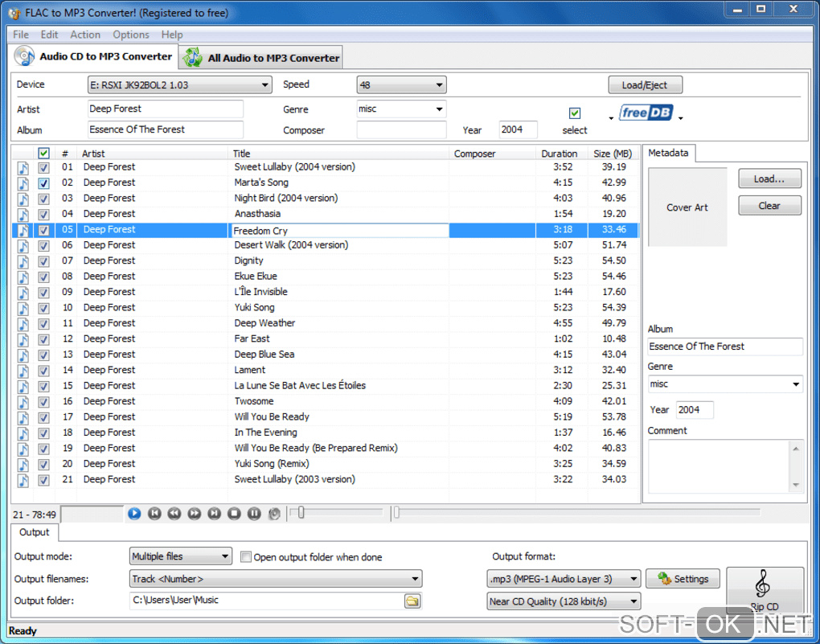Image resolution: width=820 pixels, height=644 pixels.
Task: Select the Audio CD to MP3 Converter tab
Action: [x=93, y=56]
